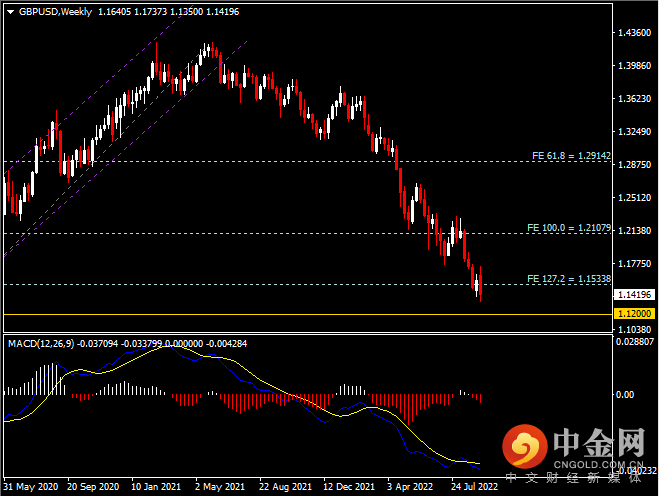Click the 1.36230 price axis label
The width and height of the screenshot is (659, 496).
pyautogui.click(x=635, y=99)
